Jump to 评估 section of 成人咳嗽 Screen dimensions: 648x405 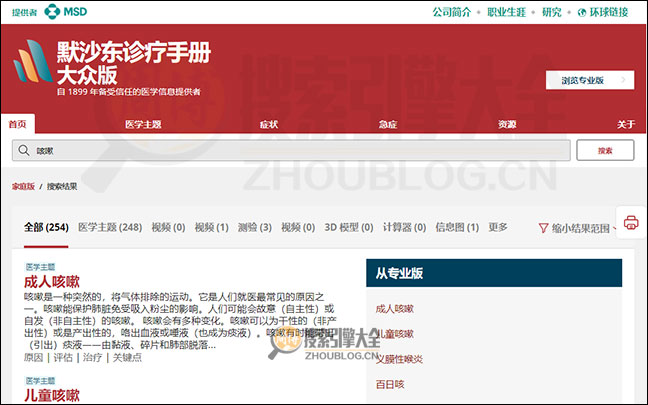63,357
